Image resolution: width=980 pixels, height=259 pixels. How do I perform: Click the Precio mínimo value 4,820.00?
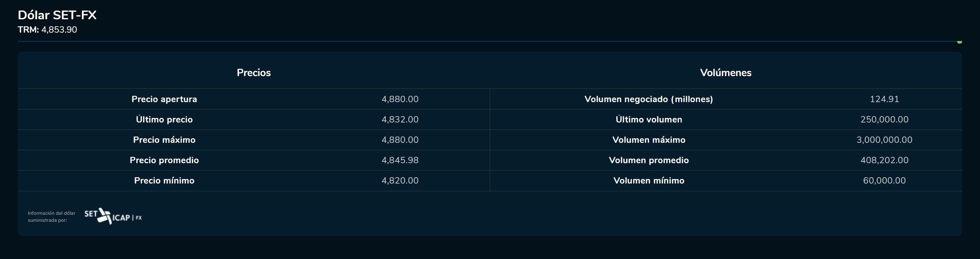(x=400, y=180)
